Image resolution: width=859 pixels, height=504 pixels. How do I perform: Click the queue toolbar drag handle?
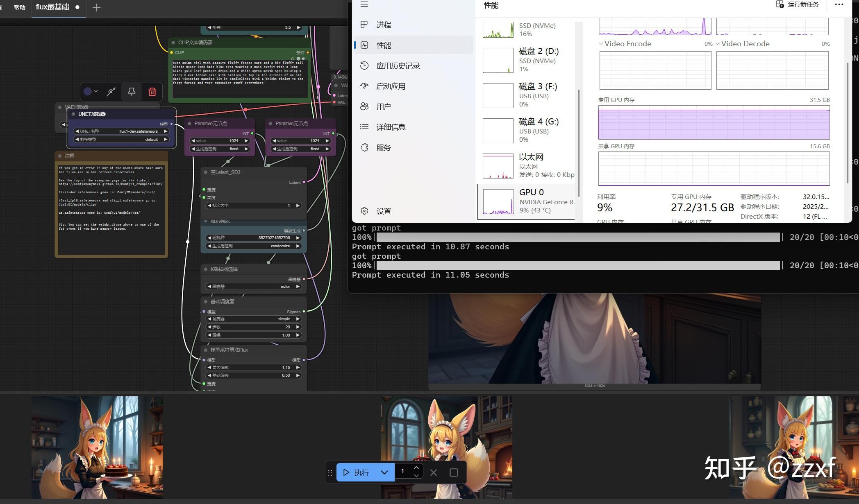[330, 472]
